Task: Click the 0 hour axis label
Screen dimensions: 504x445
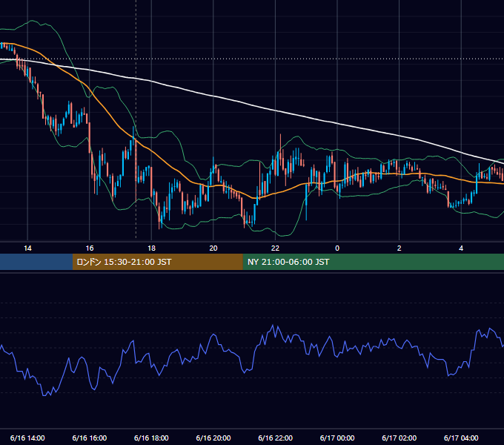Action: click(337, 248)
